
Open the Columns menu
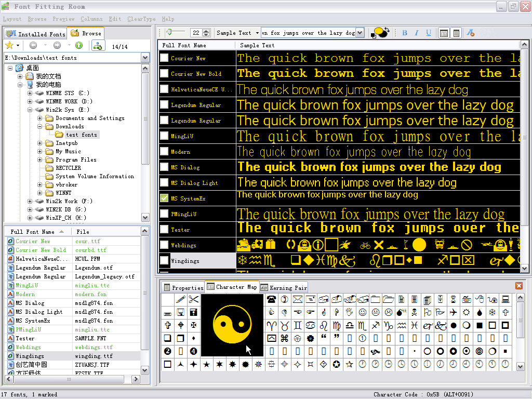tap(91, 19)
